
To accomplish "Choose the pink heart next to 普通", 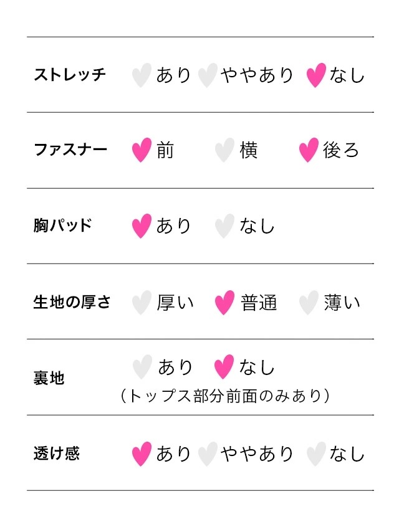I will click(x=225, y=302).
